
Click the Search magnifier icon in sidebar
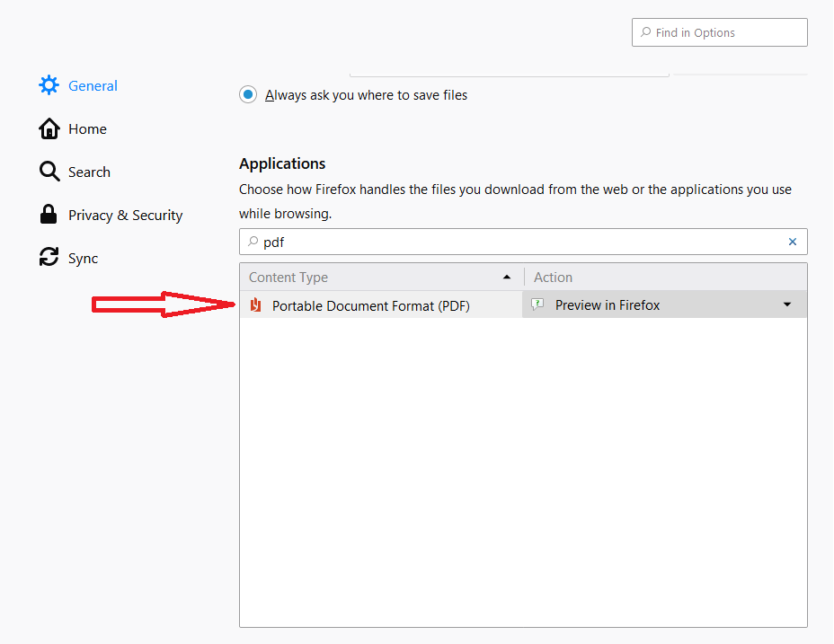pos(49,172)
